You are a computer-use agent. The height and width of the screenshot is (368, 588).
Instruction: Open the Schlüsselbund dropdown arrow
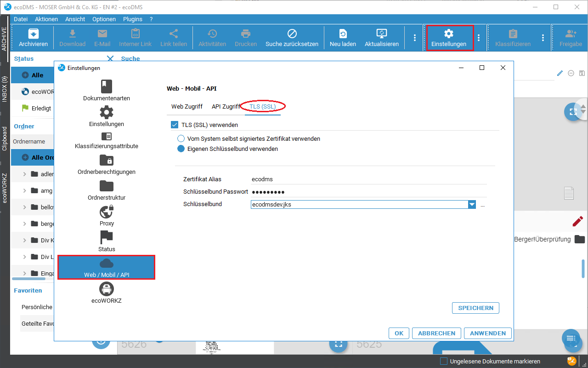(472, 205)
